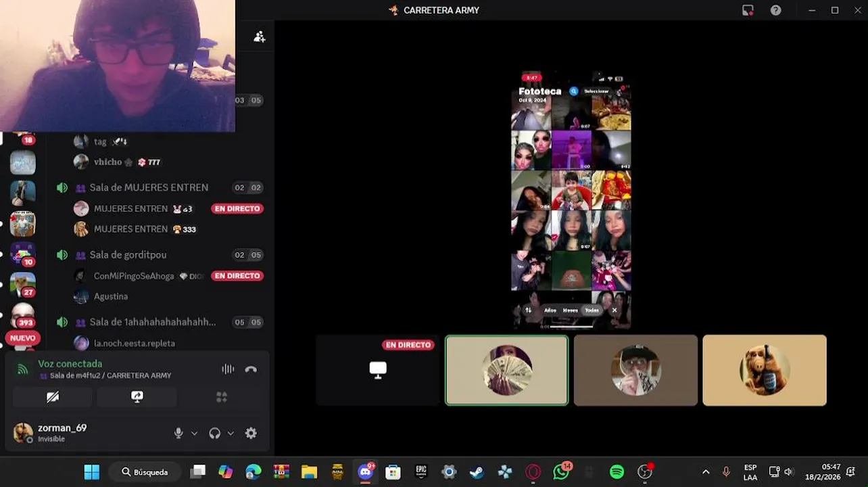The image size is (868, 487).
Task: Open the activities shapes button
Action: click(222, 397)
